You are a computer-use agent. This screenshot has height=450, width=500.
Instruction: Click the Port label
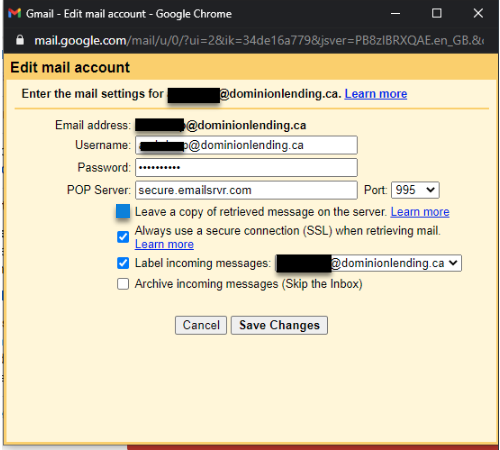click(x=375, y=190)
